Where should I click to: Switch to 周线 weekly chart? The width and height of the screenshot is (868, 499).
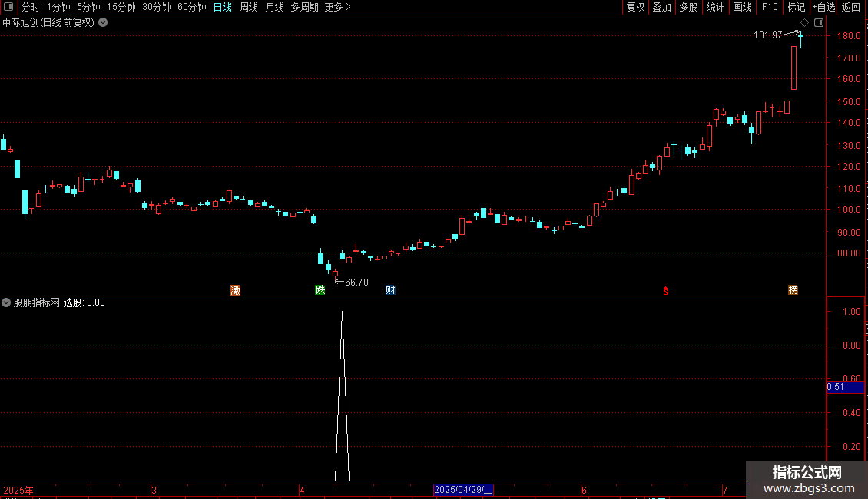tap(249, 7)
